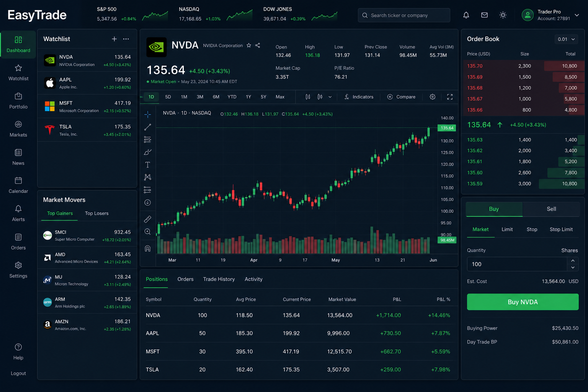Open the Orders tab in positions panel
588x392 pixels.
click(x=185, y=279)
